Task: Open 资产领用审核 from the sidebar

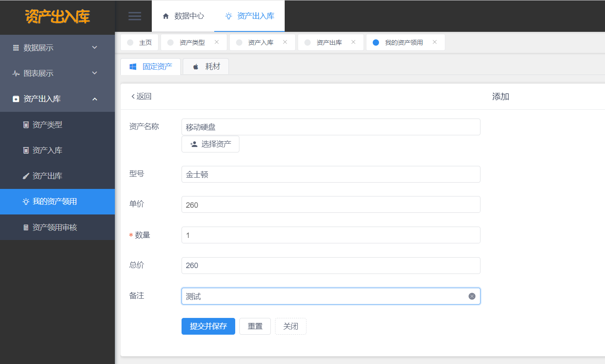Action: 55,227
